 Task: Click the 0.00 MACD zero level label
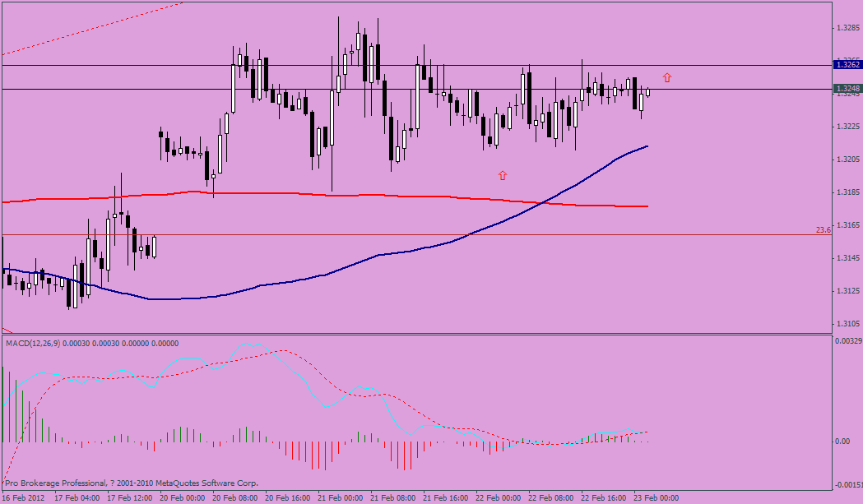[x=842, y=442]
